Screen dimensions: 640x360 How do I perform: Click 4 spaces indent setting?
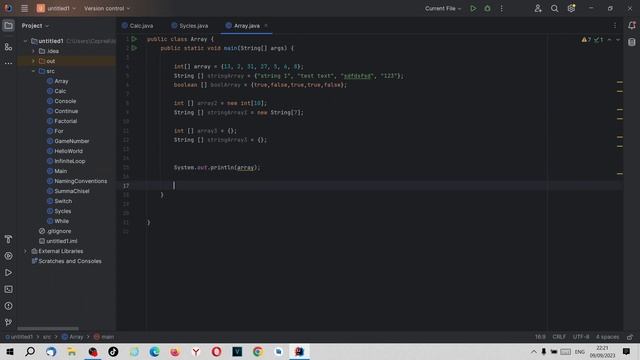[607, 337]
